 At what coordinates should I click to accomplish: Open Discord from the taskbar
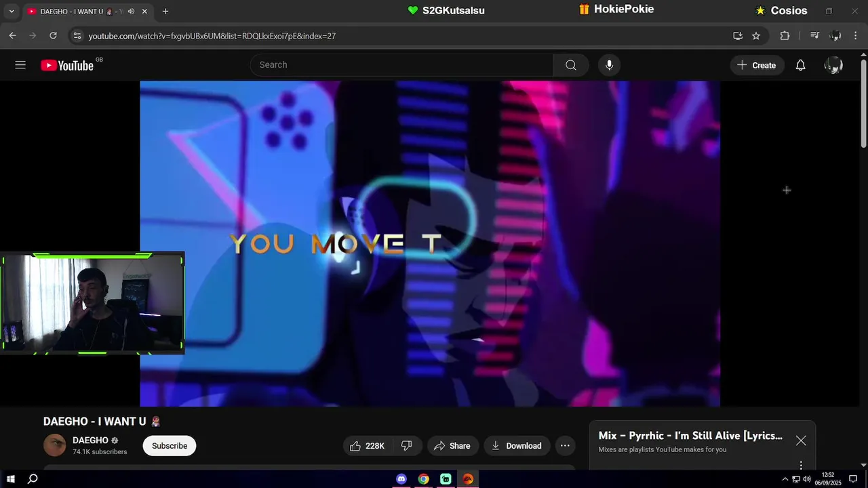tap(401, 479)
